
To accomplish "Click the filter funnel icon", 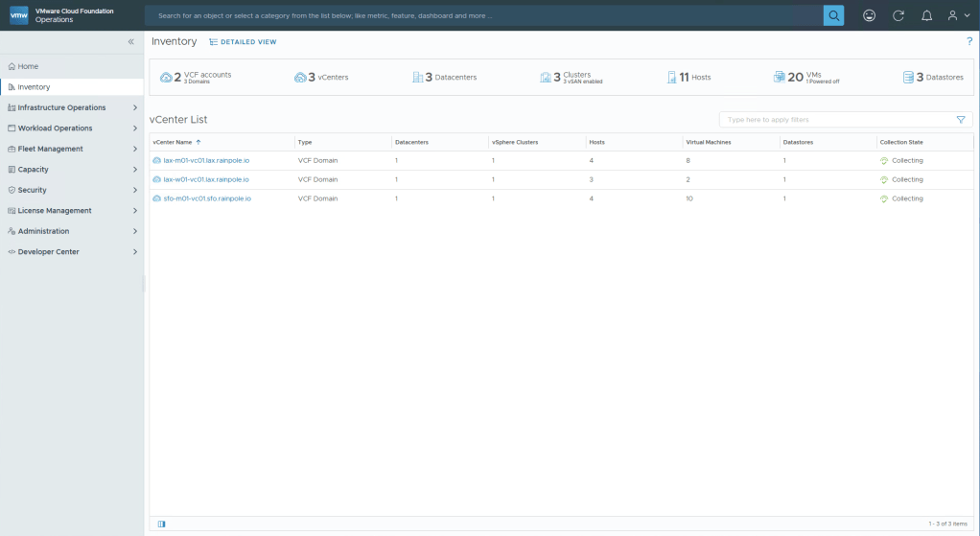I will (961, 120).
